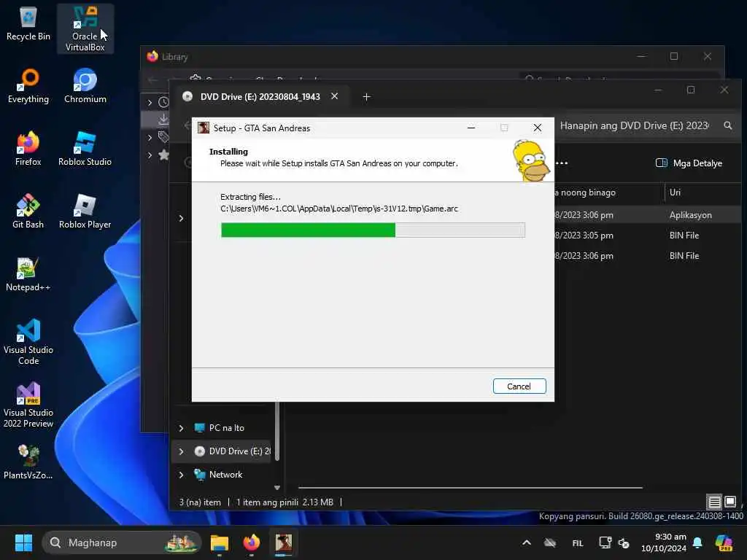Screen dimensions: 747x560
Task: Select the Chromium desktop icon
Action: coord(85,87)
